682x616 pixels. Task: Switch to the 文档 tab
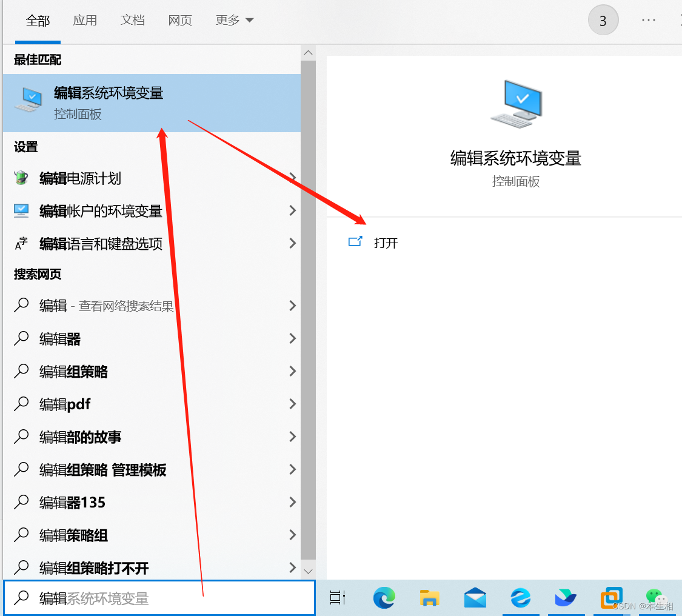(133, 20)
